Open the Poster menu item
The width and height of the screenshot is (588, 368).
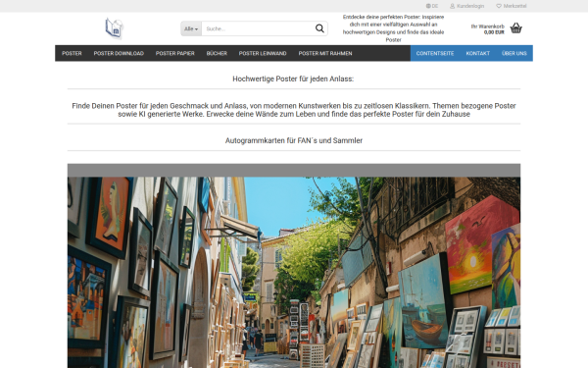click(72, 53)
